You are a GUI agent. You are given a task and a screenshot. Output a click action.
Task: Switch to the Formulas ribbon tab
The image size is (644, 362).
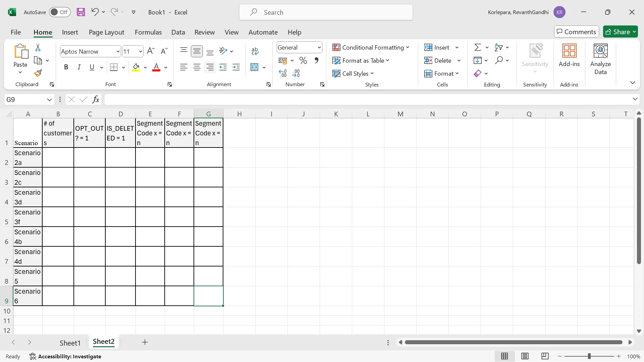pos(148,32)
